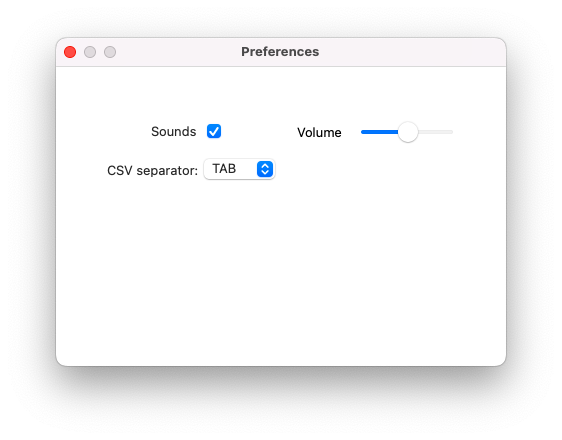The width and height of the screenshot is (562, 440).
Task: Click the Preferences title text
Action: tap(280, 52)
